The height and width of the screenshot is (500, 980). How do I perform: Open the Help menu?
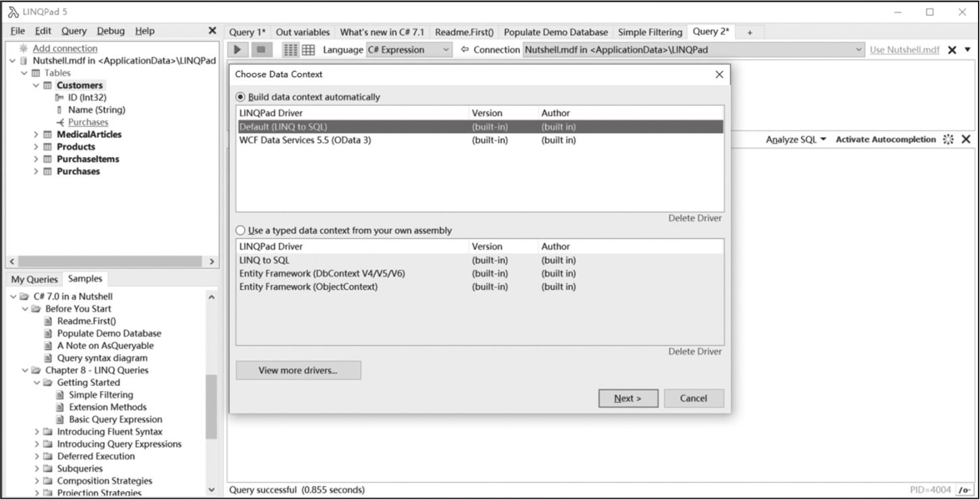coord(145,31)
